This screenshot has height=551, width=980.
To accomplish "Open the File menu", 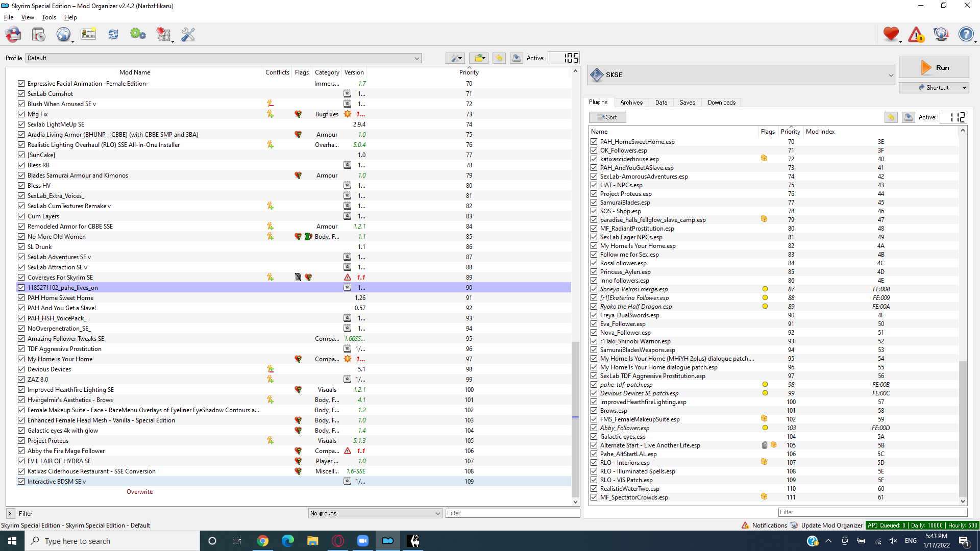I will [9, 17].
